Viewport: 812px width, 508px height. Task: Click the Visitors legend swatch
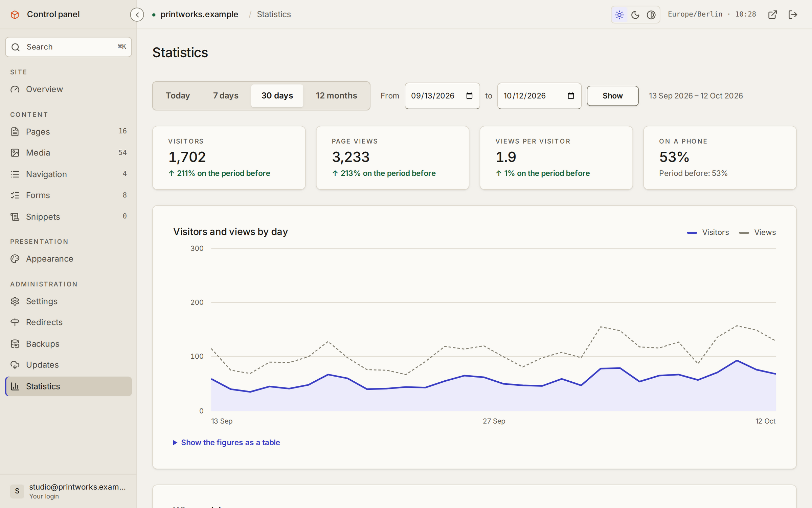point(692,233)
